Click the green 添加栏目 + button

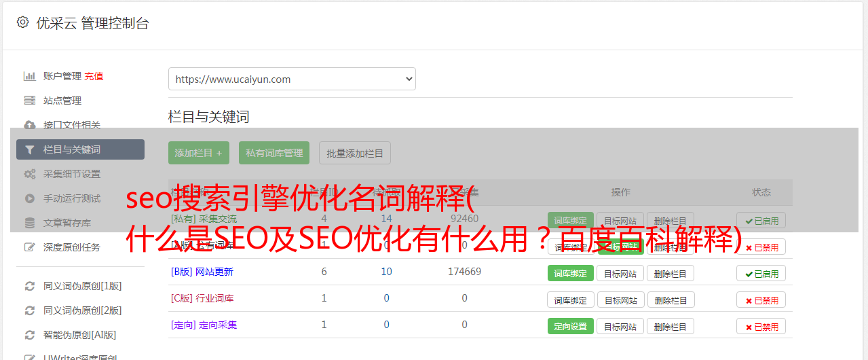(199, 153)
